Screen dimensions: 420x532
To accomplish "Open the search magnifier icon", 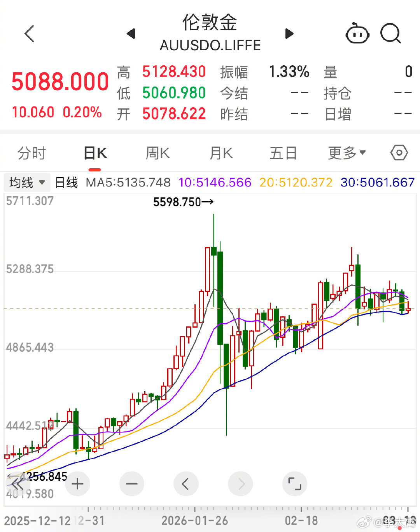I will click(x=390, y=34).
